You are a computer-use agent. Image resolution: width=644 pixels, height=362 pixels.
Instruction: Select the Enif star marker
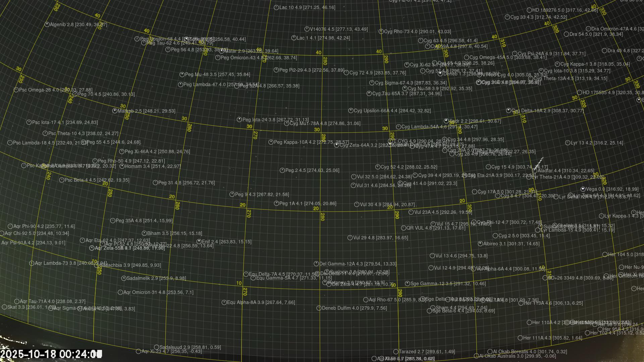[x=199, y=241]
